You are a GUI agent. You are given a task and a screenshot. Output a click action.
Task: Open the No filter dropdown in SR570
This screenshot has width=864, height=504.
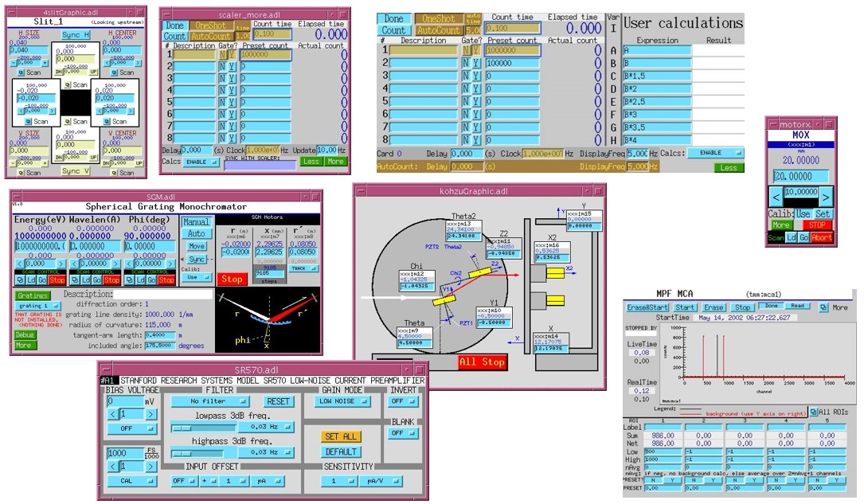point(211,401)
